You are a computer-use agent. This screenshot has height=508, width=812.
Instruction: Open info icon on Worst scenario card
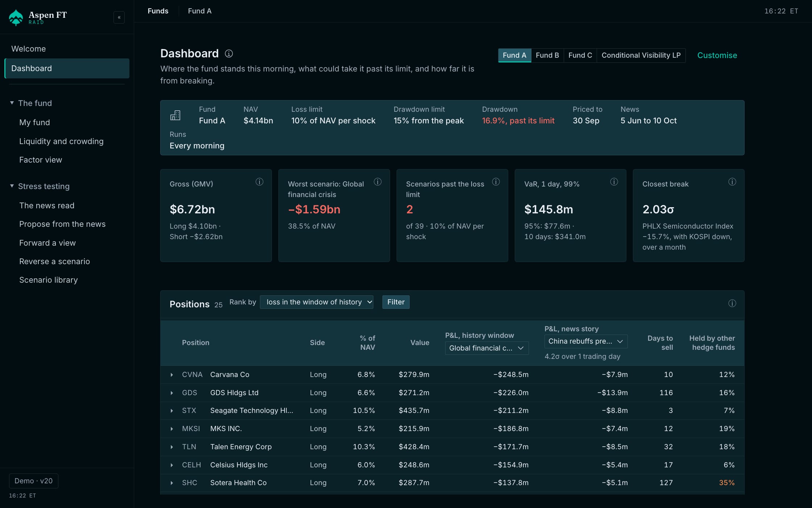(378, 182)
